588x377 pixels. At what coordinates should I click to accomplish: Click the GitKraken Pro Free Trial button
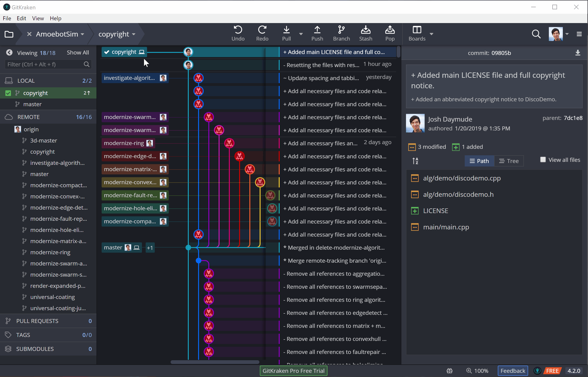[x=293, y=371]
